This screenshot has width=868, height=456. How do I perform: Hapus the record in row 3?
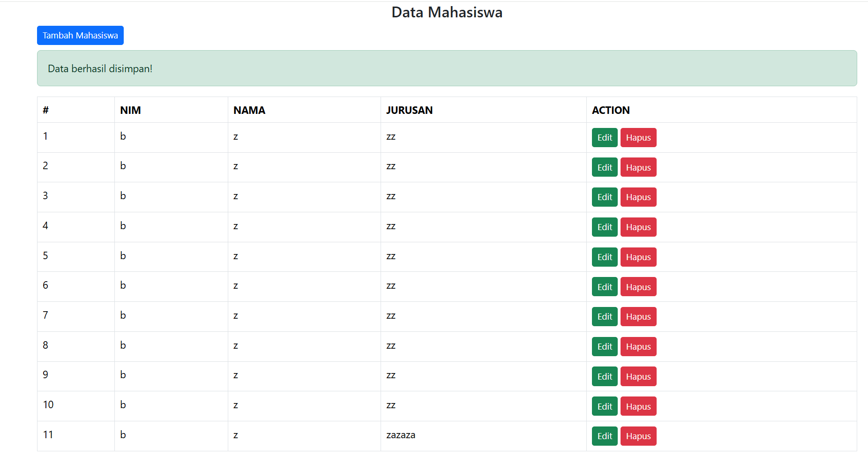click(638, 197)
